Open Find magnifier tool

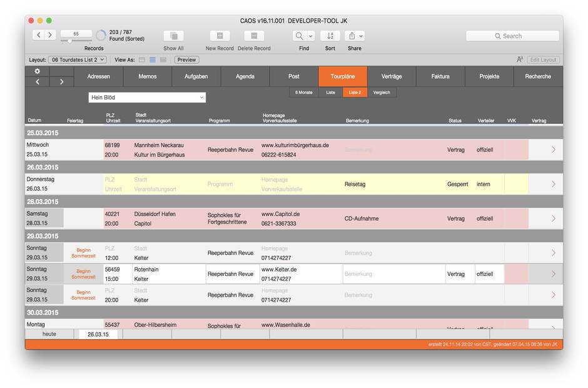tap(299, 36)
